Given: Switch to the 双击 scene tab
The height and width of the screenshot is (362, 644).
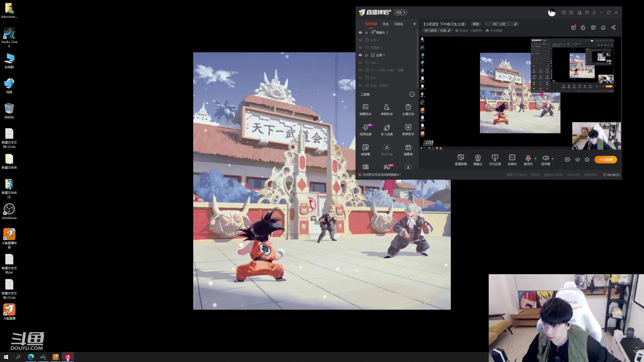Looking at the screenshot, I should [x=385, y=24].
